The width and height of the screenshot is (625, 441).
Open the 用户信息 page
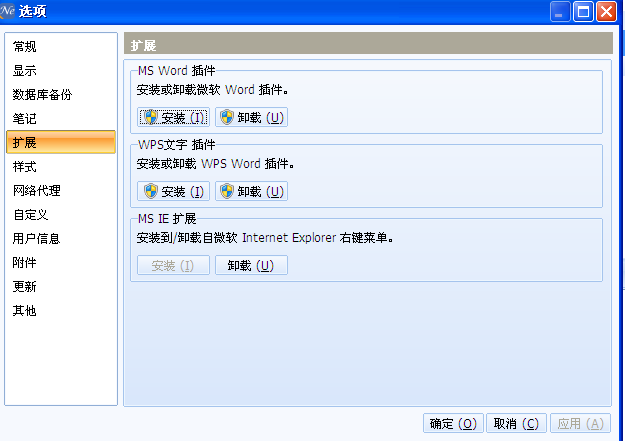[x=37, y=239]
